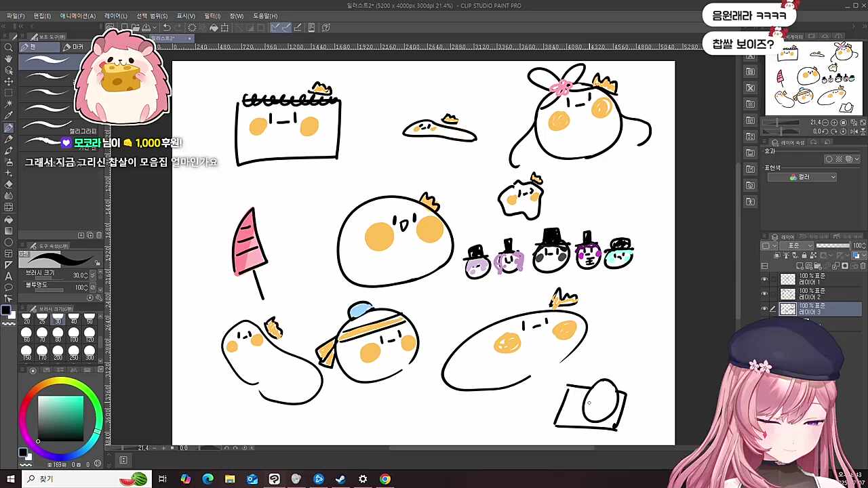868x488 pixels.
Task: Delete sub tool with trash icon
Action: 99,235
